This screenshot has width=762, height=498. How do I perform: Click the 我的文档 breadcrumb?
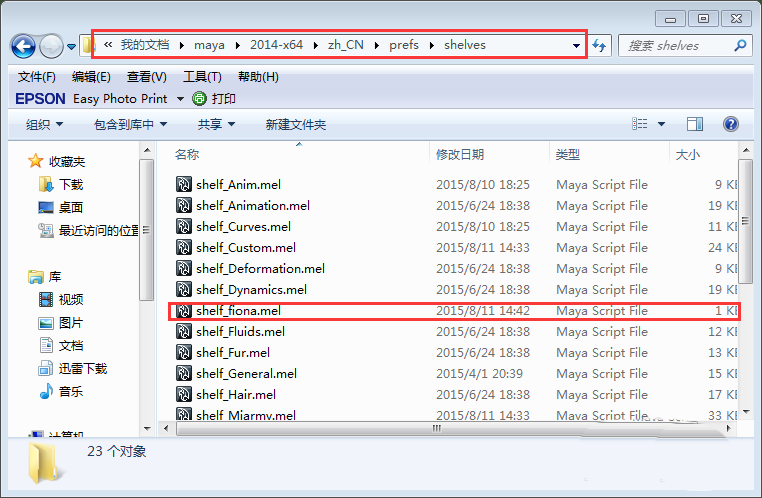tap(145, 45)
